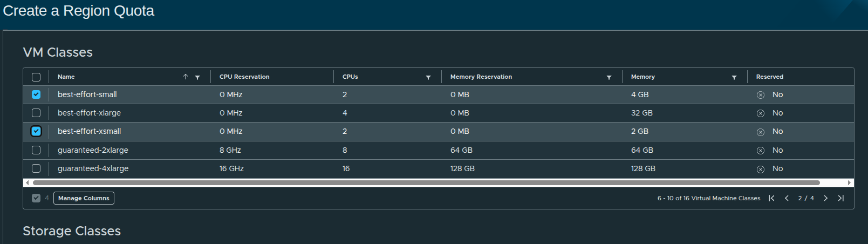Click the 16 GHz CPU reservation value
The image size is (868, 244).
[x=231, y=168]
